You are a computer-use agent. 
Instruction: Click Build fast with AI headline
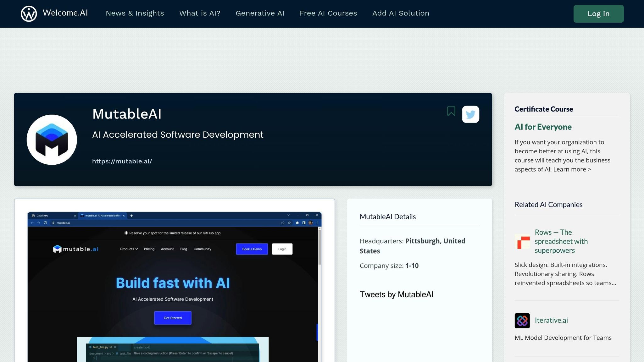click(x=173, y=283)
